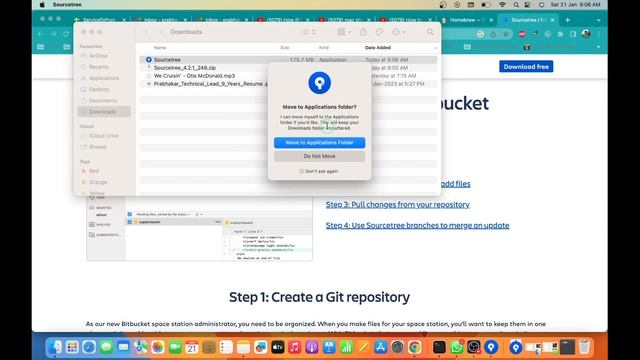
Task: Close the Homebrew browser tab
Action: [x=491, y=20]
